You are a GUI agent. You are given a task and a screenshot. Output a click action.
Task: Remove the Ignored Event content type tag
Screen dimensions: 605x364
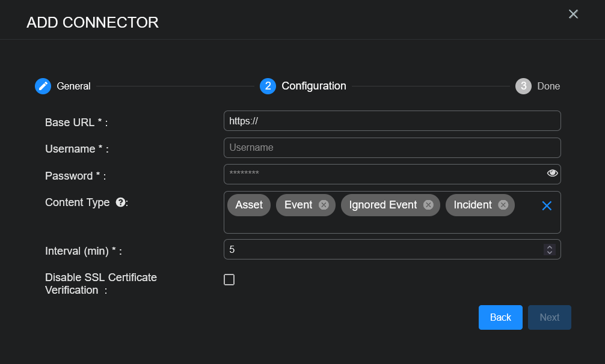[428, 205]
